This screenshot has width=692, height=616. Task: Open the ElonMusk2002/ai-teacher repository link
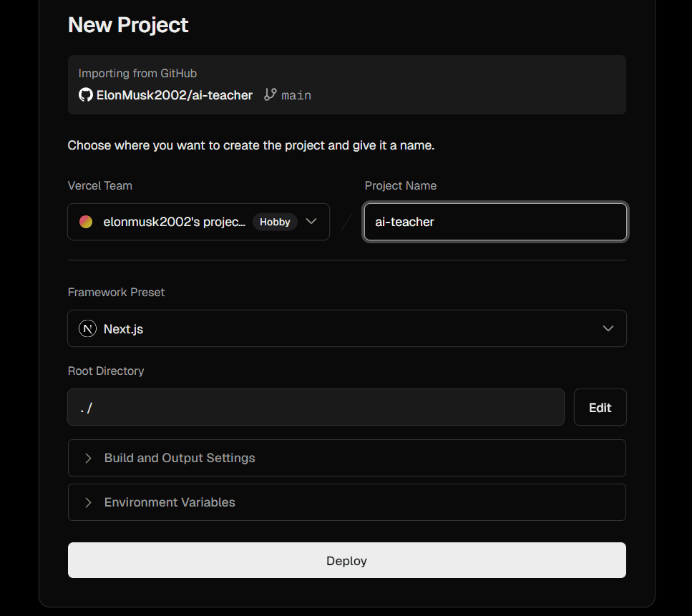tap(174, 95)
